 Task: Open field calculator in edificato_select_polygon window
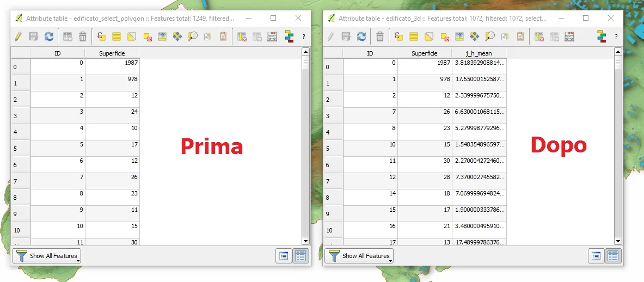tap(272, 36)
